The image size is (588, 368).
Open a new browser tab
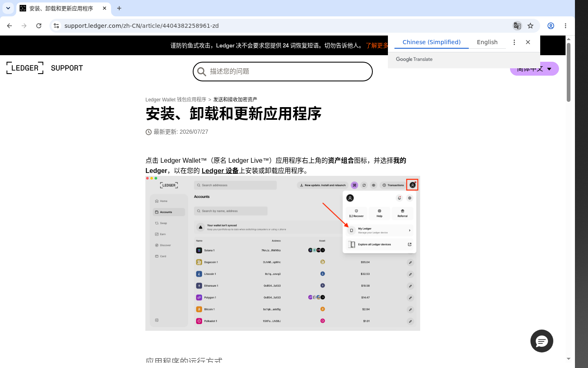coord(119,8)
